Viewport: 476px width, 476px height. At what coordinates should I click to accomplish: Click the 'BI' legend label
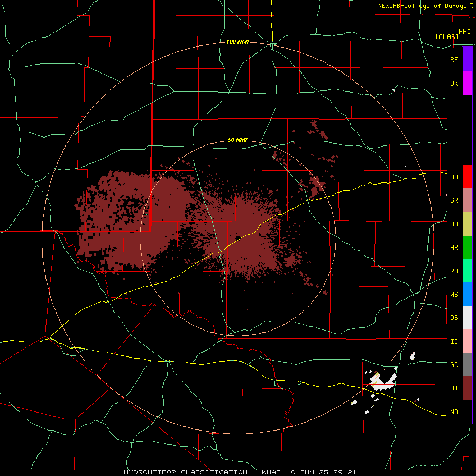[x=454, y=388]
